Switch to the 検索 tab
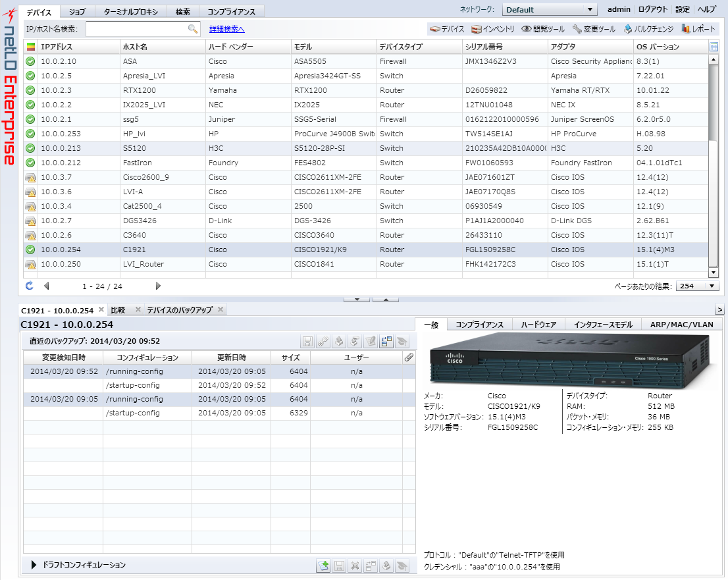This screenshot has height=580, width=728. [183, 12]
